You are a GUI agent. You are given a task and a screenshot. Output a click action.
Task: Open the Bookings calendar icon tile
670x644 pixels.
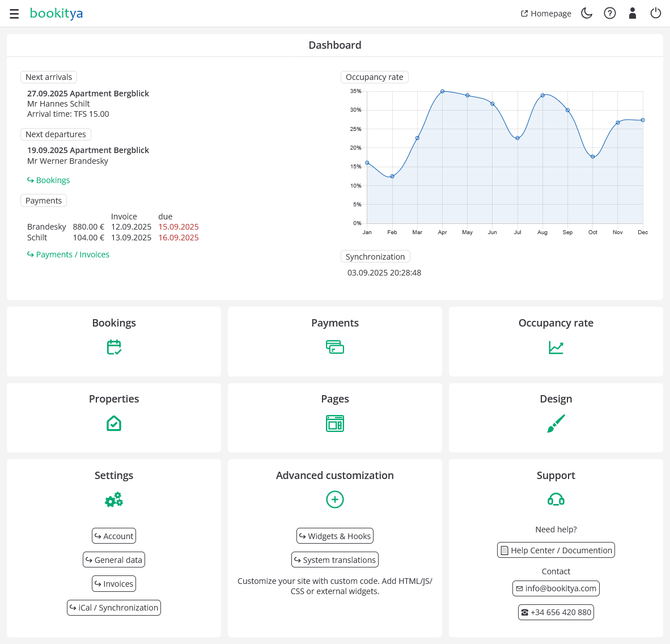(x=114, y=347)
